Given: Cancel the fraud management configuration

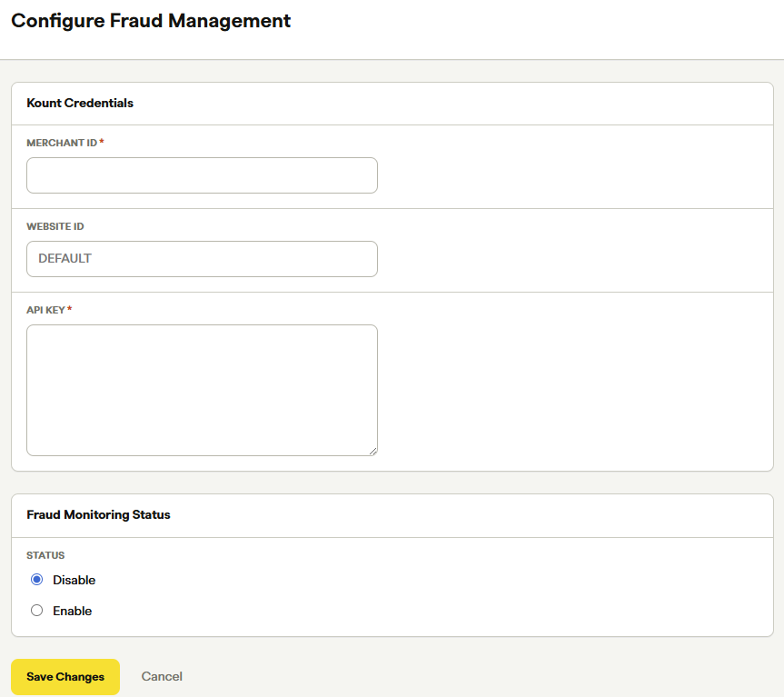Looking at the screenshot, I should coord(162,676).
